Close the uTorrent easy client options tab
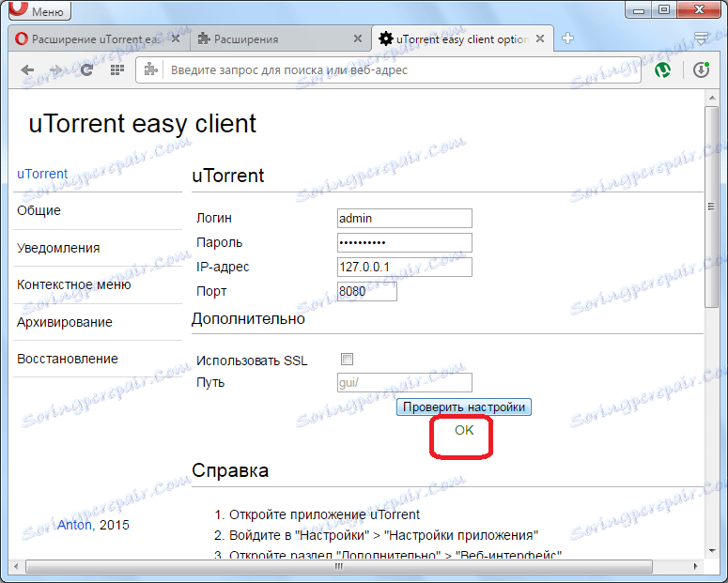 (540, 39)
